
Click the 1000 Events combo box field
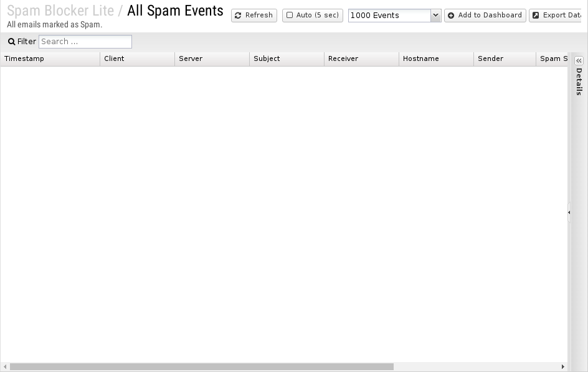click(389, 16)
